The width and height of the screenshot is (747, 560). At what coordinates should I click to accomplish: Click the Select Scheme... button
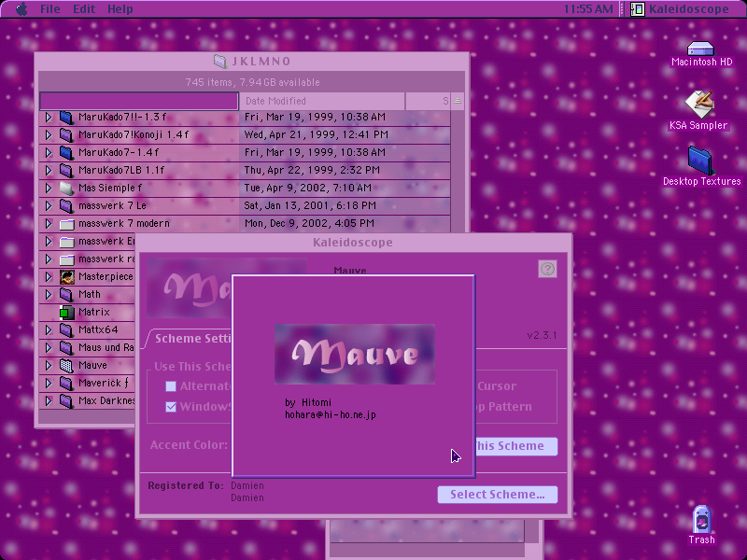(498, 495)
